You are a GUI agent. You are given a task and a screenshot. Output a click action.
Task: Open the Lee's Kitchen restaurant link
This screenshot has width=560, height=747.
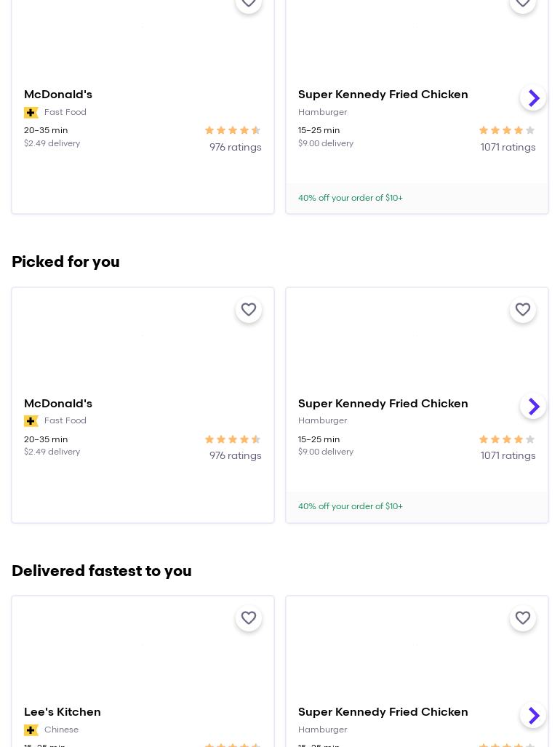click(x=63, y=712)
